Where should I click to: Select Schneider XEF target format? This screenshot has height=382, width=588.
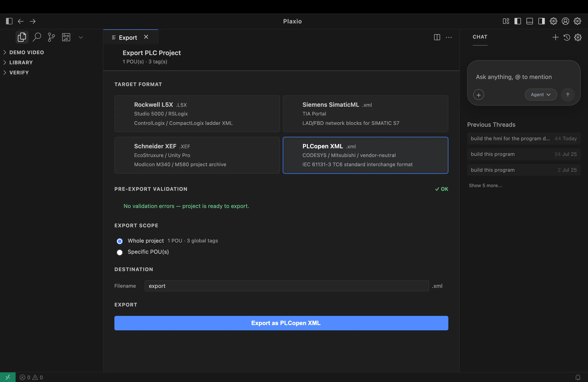point(197,155)
